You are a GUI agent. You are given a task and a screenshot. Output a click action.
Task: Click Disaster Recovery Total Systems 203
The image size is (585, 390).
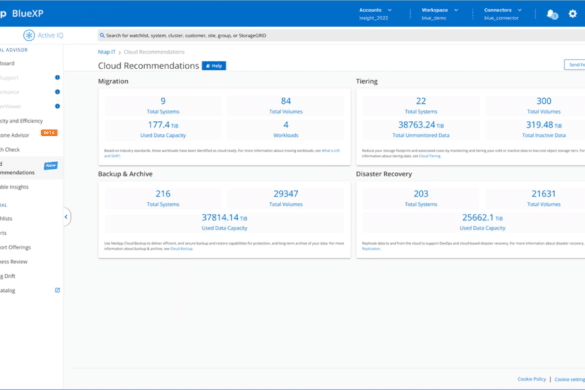coord(421,194)
